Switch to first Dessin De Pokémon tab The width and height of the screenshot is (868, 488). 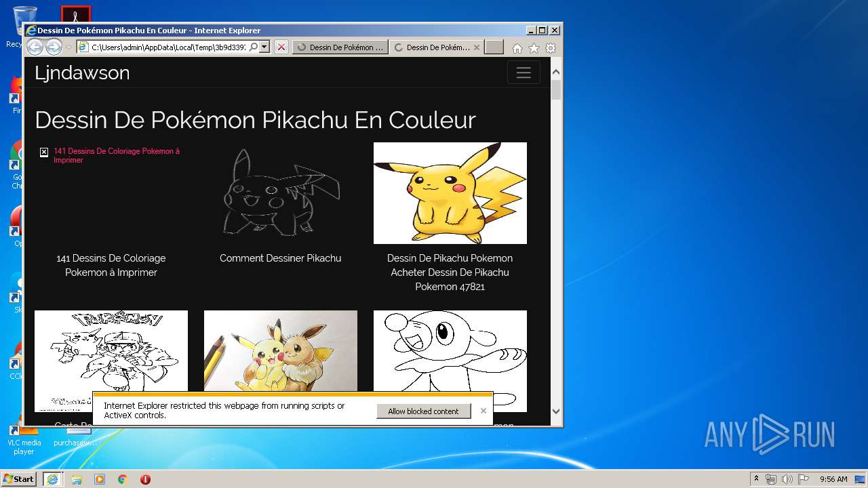click(x=340, y=47)
